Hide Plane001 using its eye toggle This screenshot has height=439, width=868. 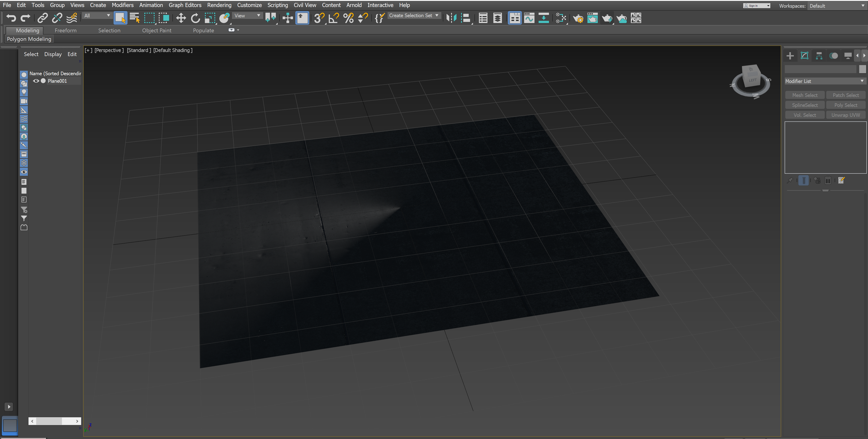click(36, 81)
